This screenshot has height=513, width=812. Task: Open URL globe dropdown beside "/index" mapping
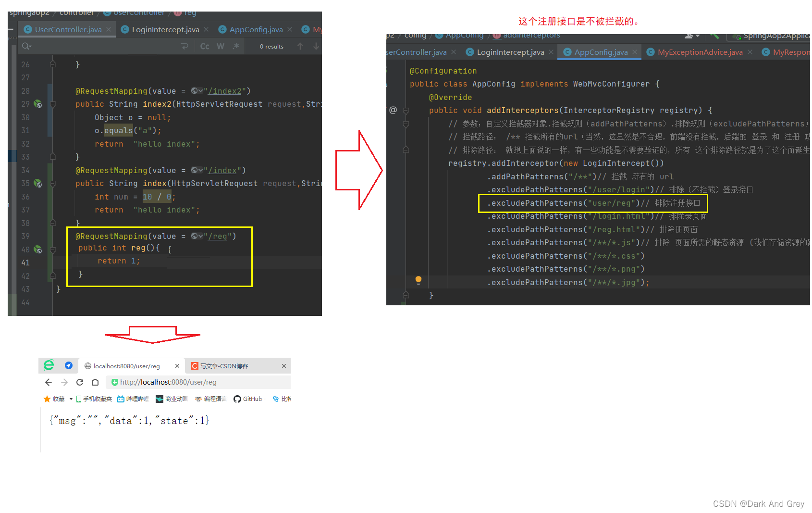[197, 170]
